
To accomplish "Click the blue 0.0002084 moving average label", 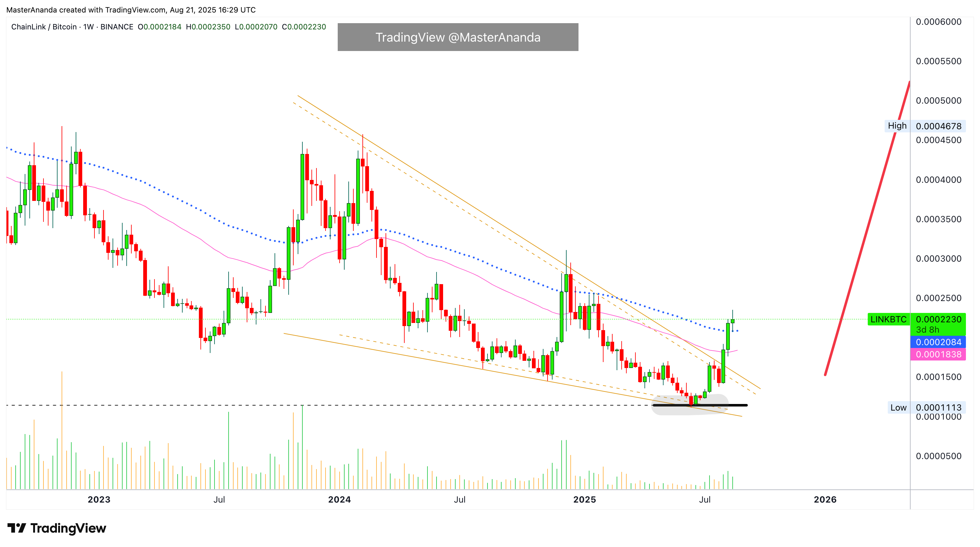I will [x=938, y=342].
